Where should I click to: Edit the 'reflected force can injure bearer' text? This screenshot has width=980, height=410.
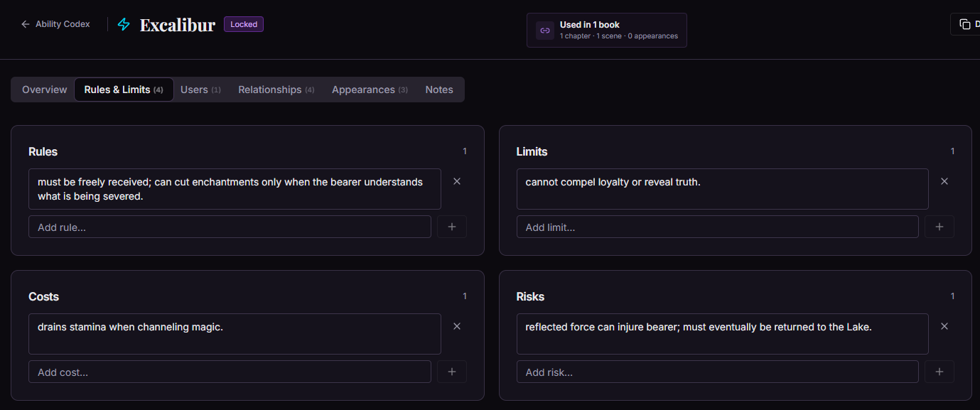click(x=722, y=334)
